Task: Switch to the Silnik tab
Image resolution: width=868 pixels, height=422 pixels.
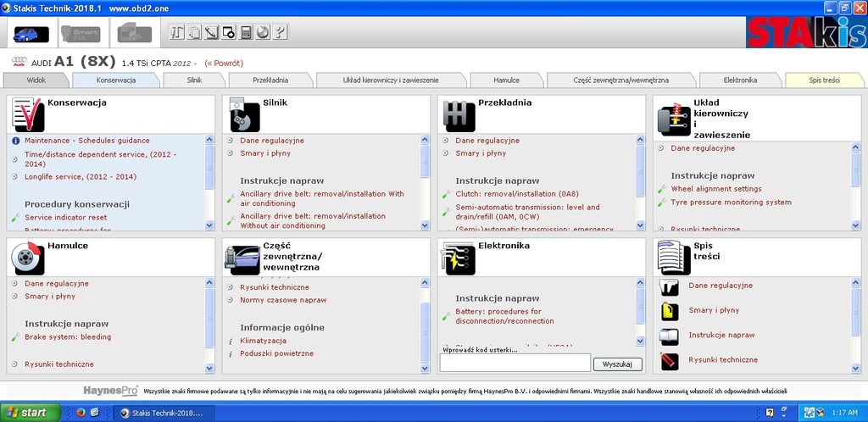Action: [x=194, y=81]
